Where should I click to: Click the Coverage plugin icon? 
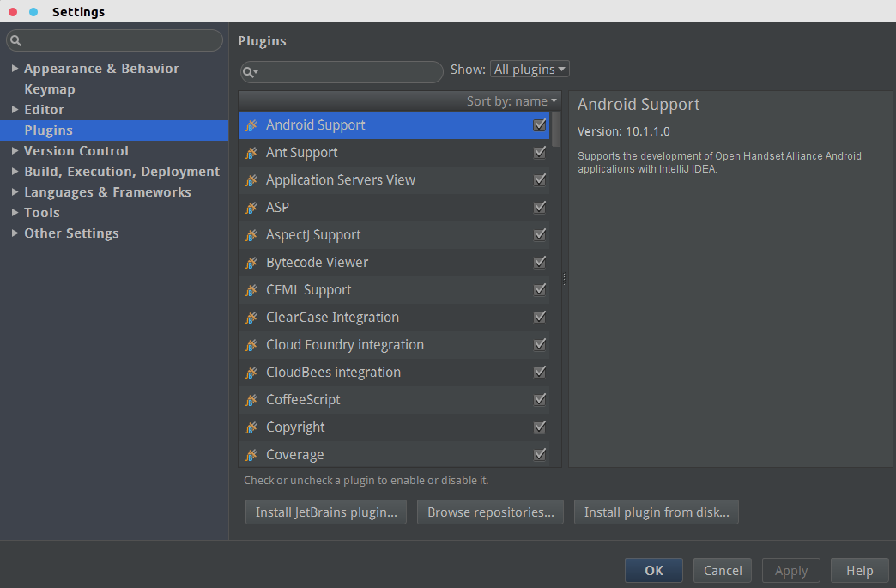pos(251,454)
